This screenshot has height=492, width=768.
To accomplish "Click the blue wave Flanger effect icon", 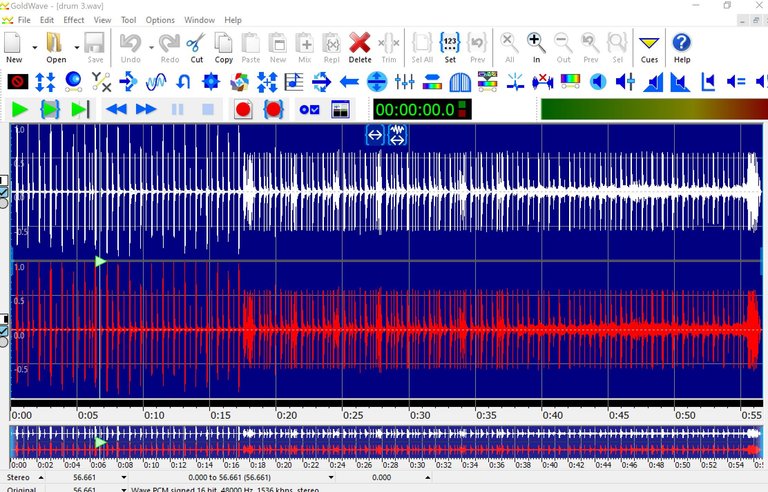I will [156, 82].
